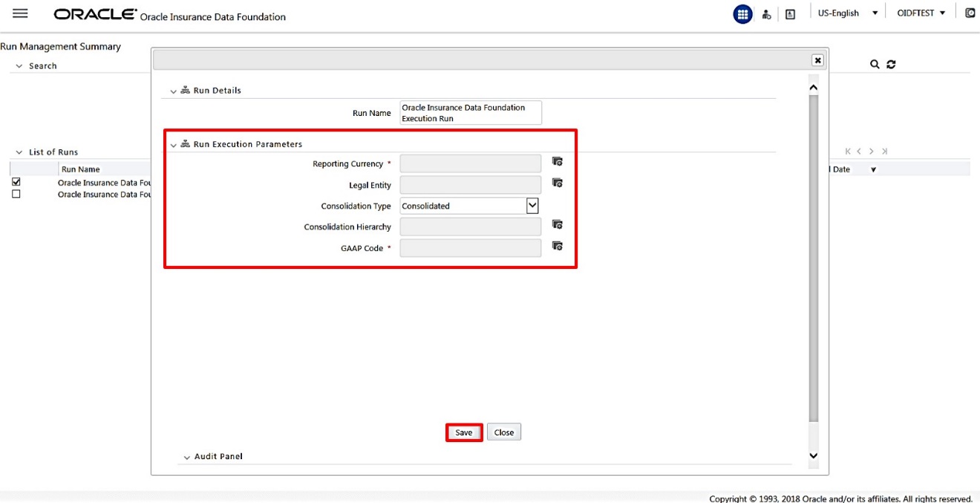Open Consolidation Hierarchy browser icon

[558, 224]
